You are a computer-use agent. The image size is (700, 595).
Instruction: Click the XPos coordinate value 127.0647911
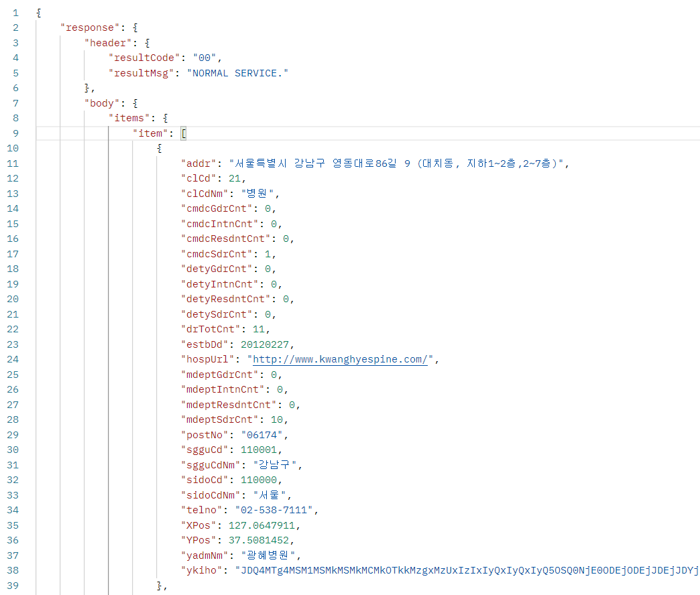261,525
